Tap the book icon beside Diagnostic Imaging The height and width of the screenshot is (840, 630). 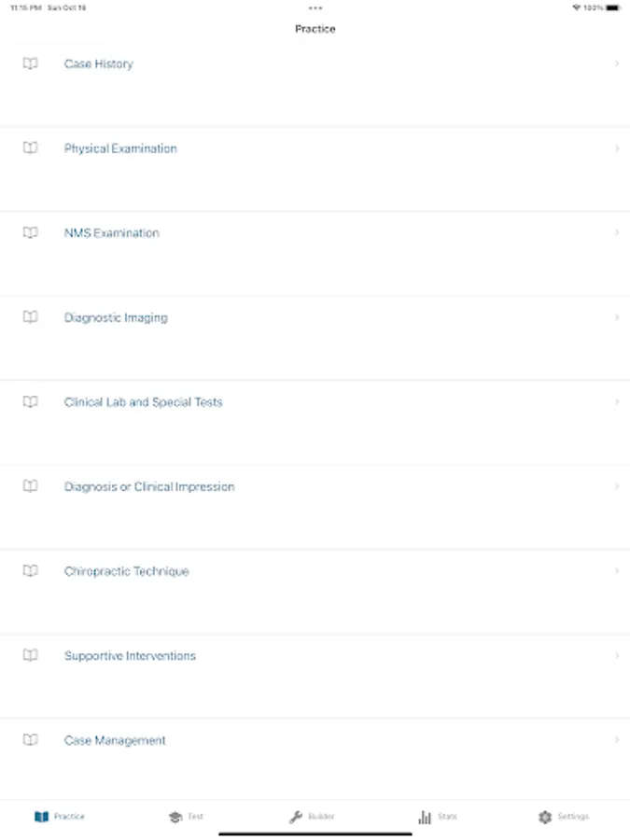pyautogui.click(x=31, y=317)
